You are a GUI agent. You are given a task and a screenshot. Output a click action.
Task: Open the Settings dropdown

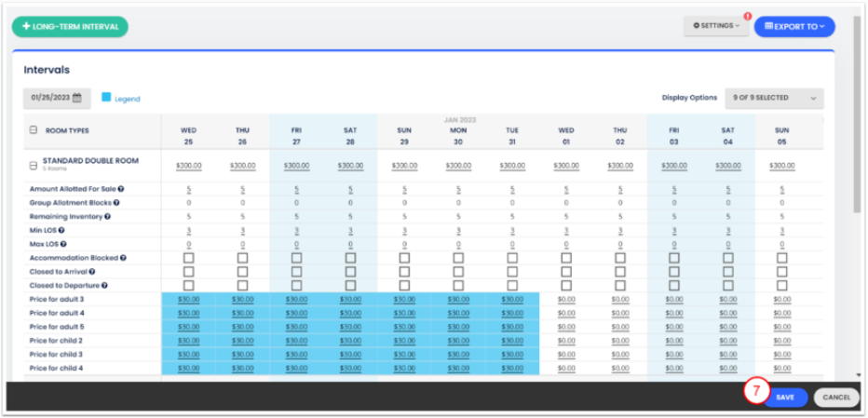716,26
